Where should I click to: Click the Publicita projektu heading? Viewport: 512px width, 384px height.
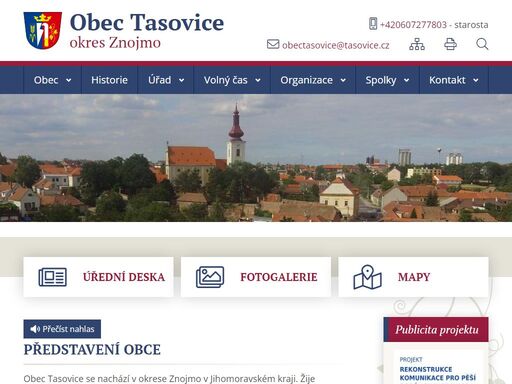click(436, 329)
